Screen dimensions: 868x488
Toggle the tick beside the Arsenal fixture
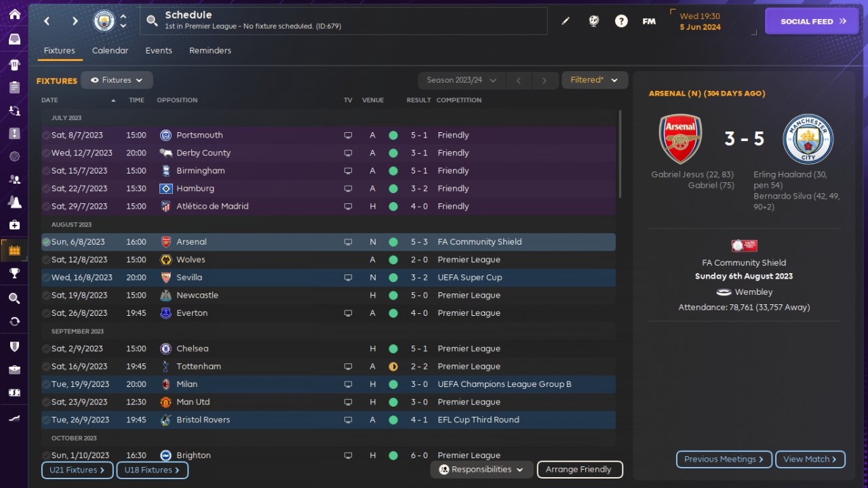(46, 242)
